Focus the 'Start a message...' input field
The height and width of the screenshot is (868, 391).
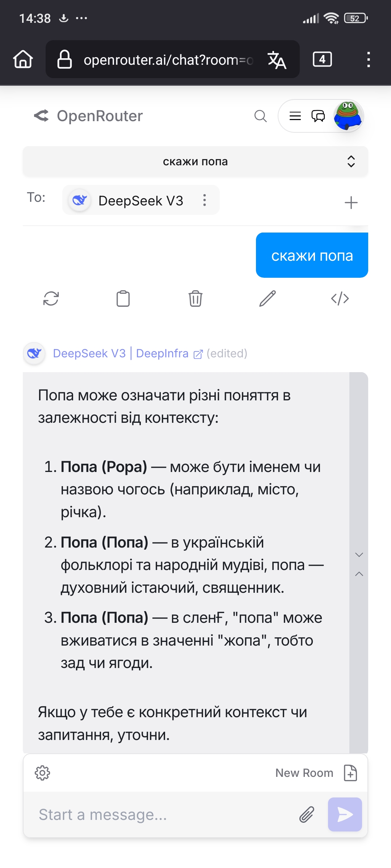167,814
